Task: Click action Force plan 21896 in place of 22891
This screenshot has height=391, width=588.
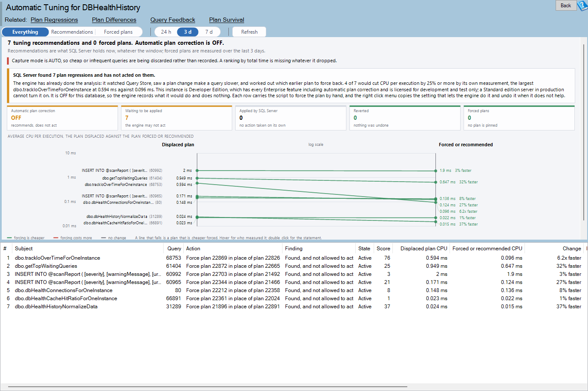Action: [x=233, y=307]
